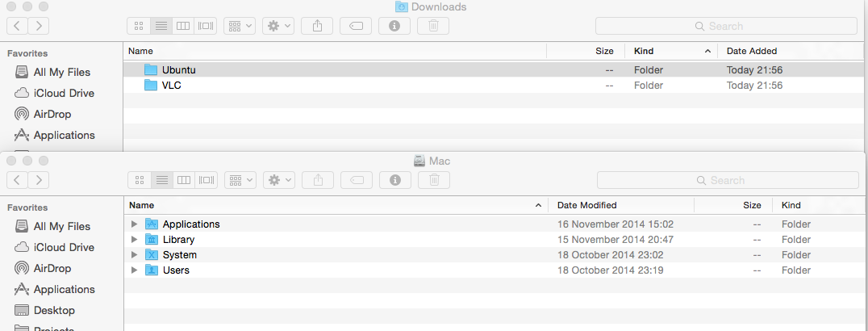Click VLC folder icon
Screen dimensions: 868x331
click(x=151, y=86)
